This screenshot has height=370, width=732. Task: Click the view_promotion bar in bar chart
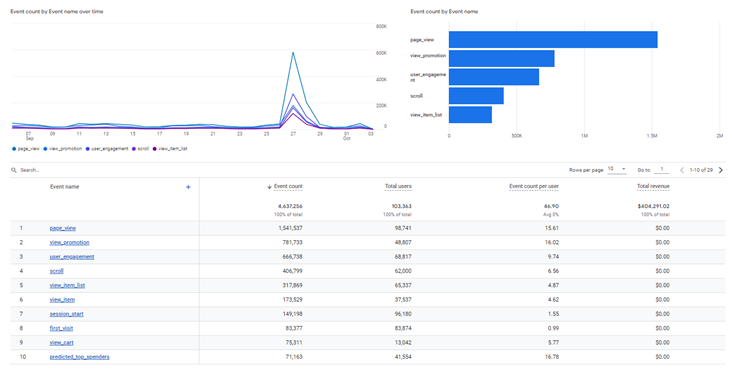[502, 58]
